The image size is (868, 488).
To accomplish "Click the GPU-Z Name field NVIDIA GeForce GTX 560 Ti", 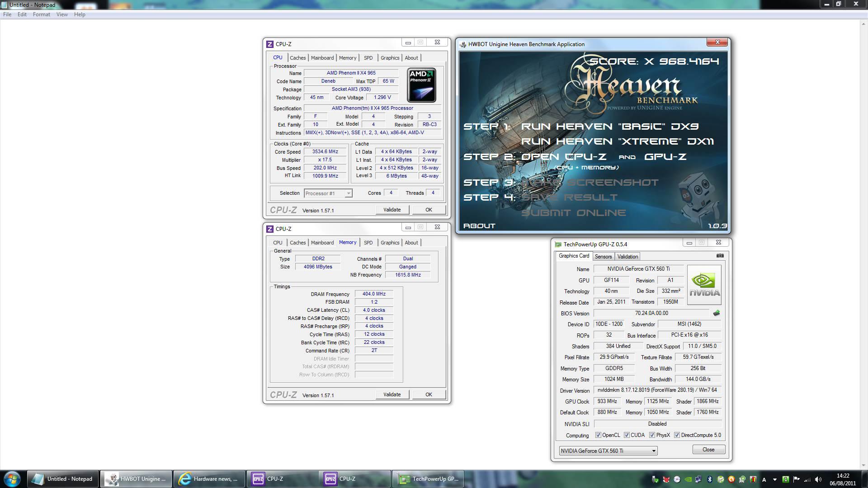I will point(638,269).
